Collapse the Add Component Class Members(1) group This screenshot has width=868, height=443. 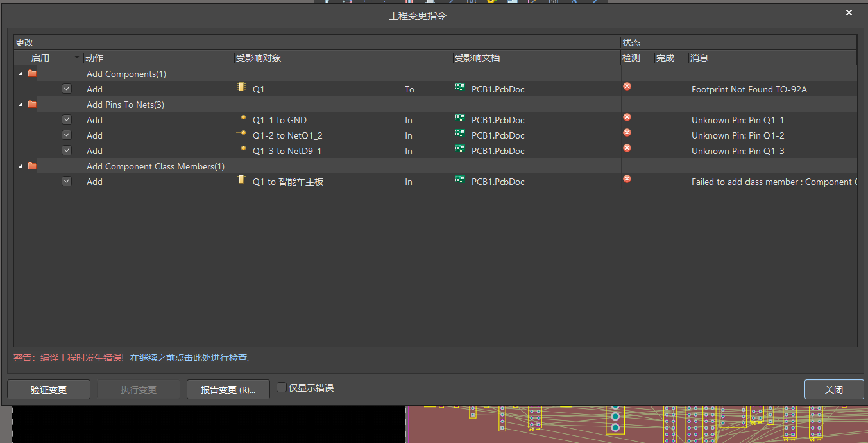pyautogui.click(x=20, y=166)
